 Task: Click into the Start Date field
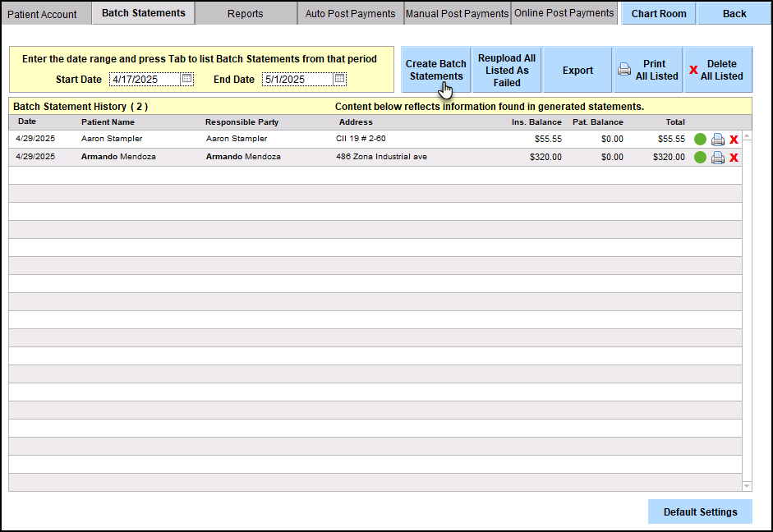click(x=144, y=80)
